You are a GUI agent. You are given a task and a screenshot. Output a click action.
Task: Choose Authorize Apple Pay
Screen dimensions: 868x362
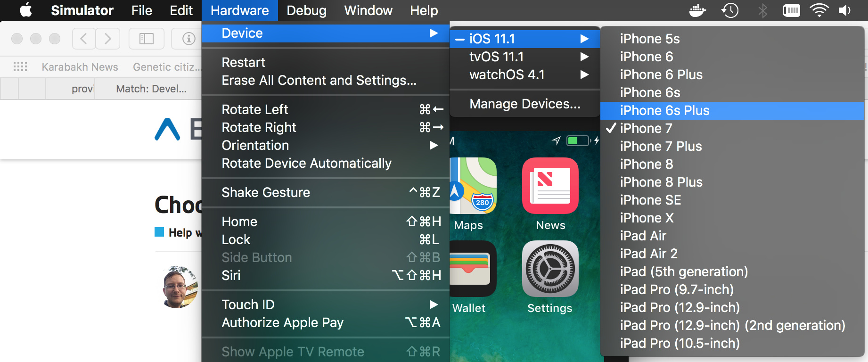click(x=326, y=322)
